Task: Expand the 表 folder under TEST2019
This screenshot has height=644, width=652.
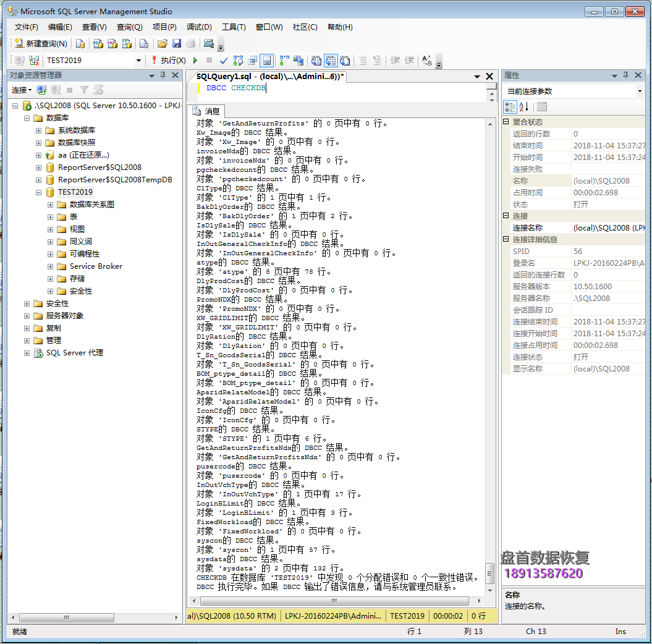Action: [50, 217]
